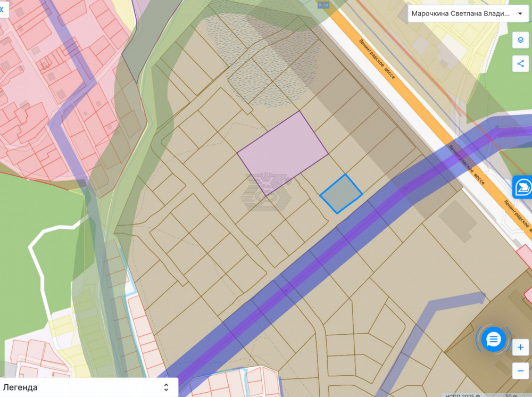
Task: Zoom in with the plus button
Action: pyautogui.click(x=520, y=347)
